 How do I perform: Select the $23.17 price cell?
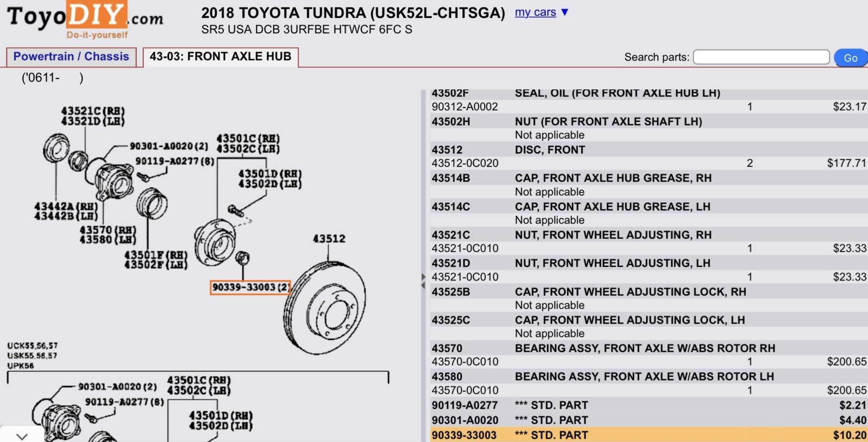[850, 107]
